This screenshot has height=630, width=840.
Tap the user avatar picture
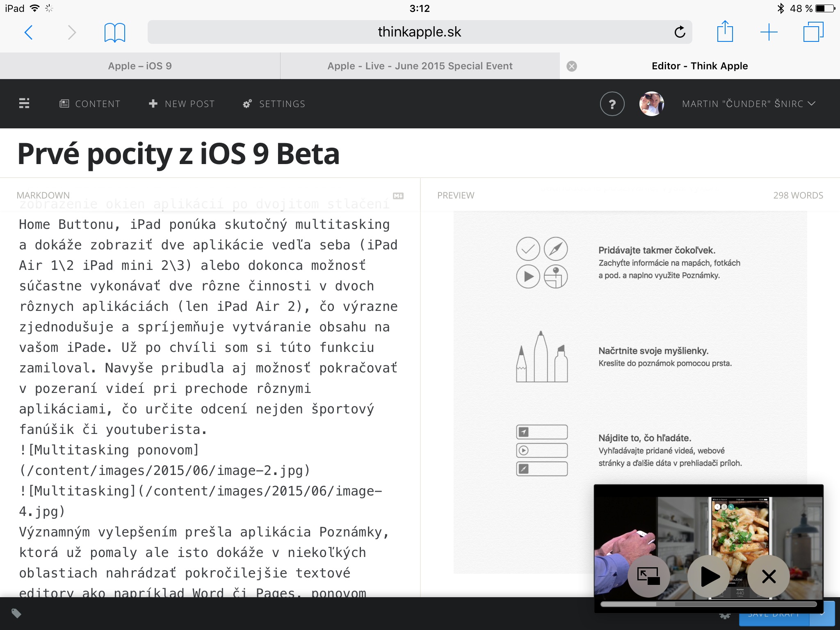(x=651, y=104)
